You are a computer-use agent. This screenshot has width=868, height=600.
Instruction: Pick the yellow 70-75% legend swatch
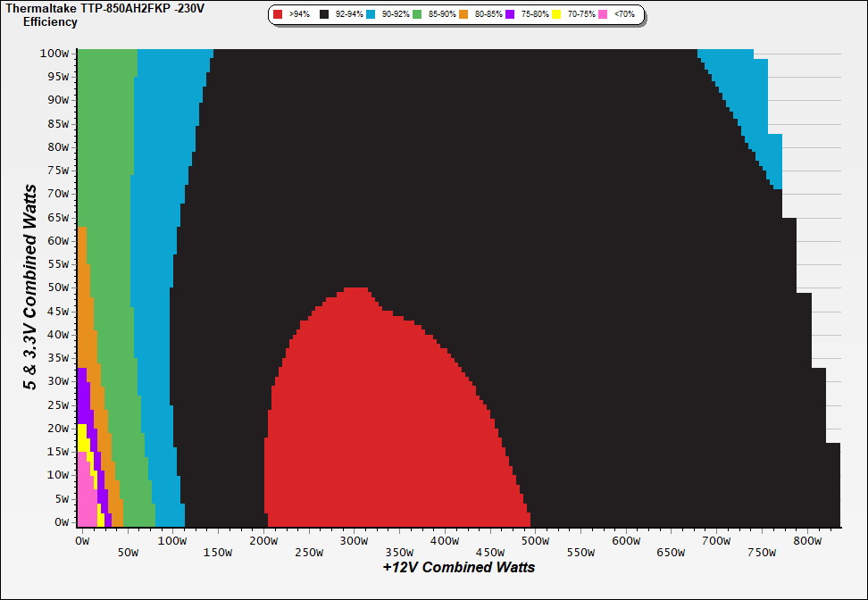pyautogui.click(x=557, y=14)
